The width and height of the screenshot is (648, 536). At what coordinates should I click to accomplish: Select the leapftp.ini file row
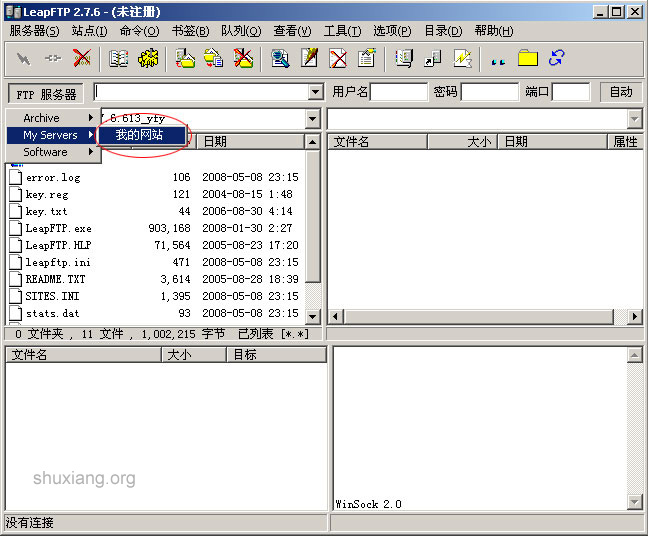coord(157,262)
